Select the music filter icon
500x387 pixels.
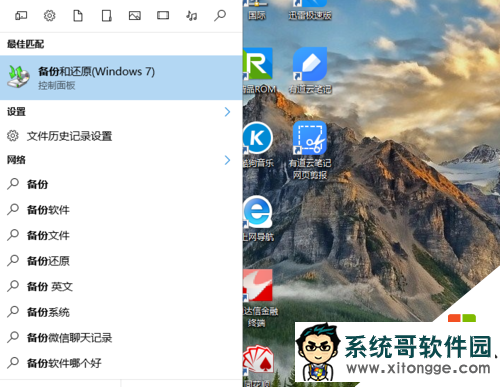[x=191, y=16]
